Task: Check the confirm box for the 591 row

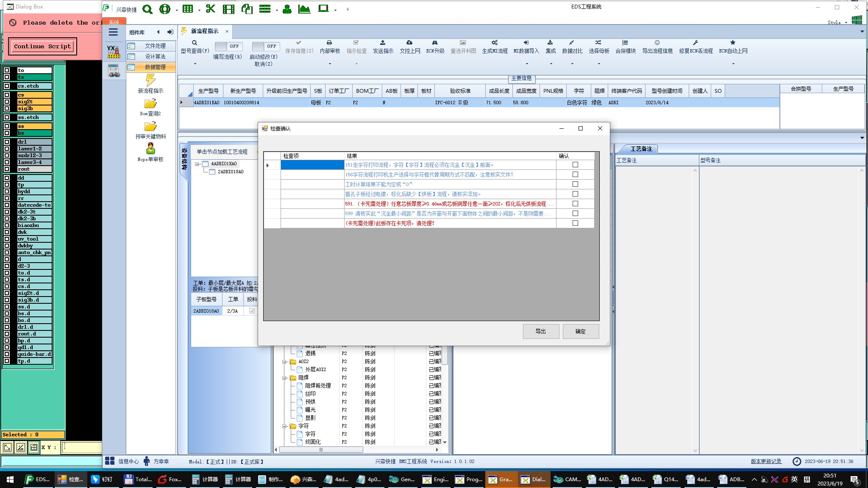Action: [575, 204]
